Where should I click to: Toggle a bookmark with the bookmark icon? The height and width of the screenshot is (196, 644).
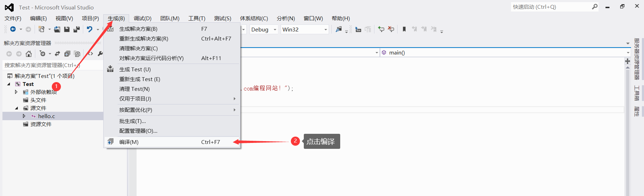(x=404, y=29)
